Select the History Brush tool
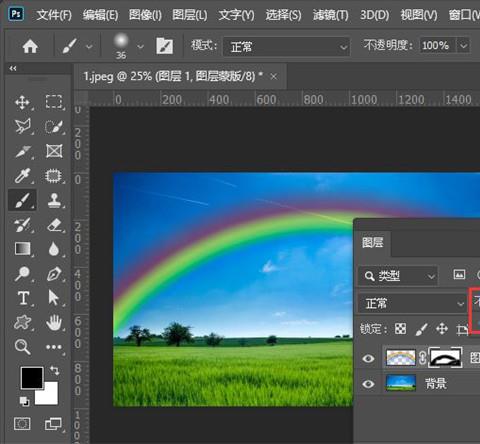 [22, 225]
